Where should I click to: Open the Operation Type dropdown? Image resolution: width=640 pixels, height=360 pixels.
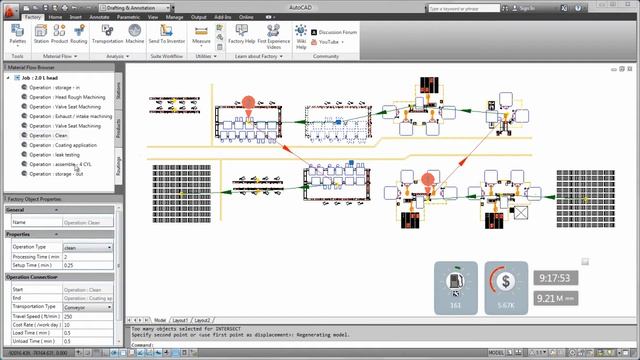[88, 248]
